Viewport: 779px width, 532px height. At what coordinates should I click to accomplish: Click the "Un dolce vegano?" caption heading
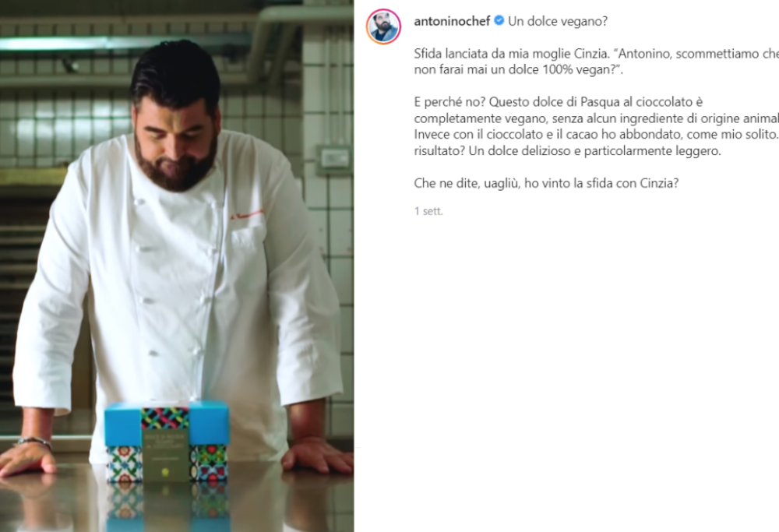click(558, 21)
